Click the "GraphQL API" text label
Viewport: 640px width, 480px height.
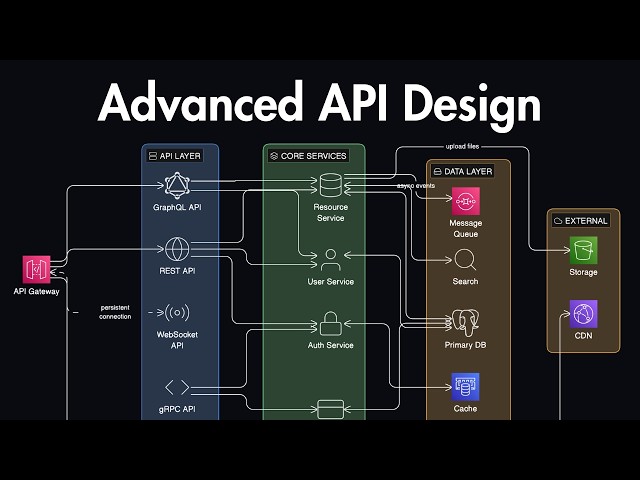tap(177, 207)
